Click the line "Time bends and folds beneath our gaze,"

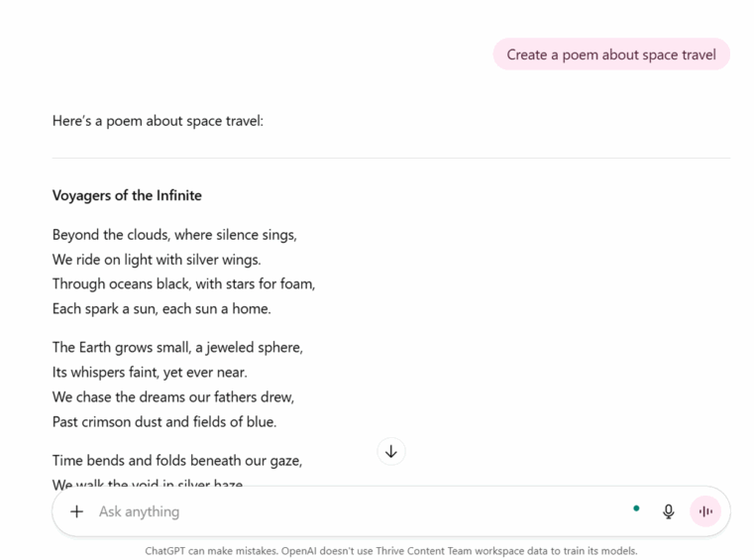click(x=177, y=461)
